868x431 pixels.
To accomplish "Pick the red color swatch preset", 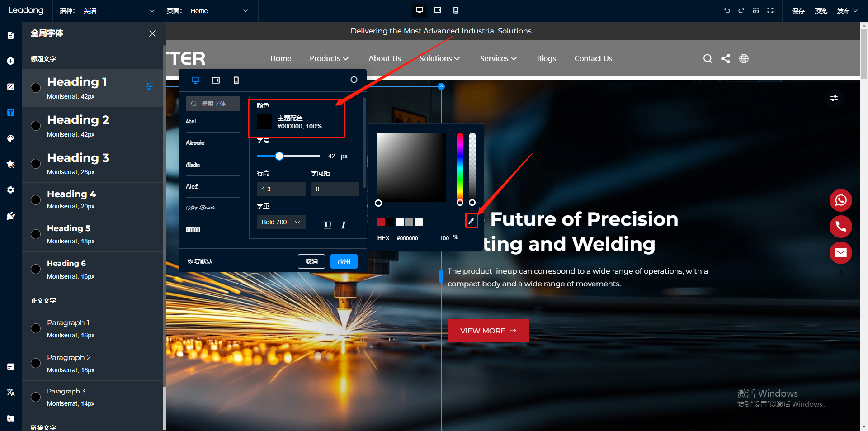I will tap(381, 222).
